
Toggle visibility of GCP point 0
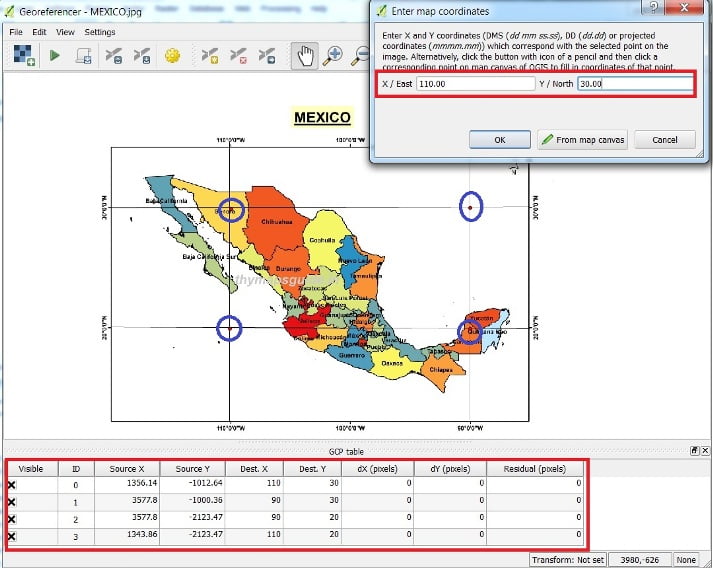click(11, 485)
